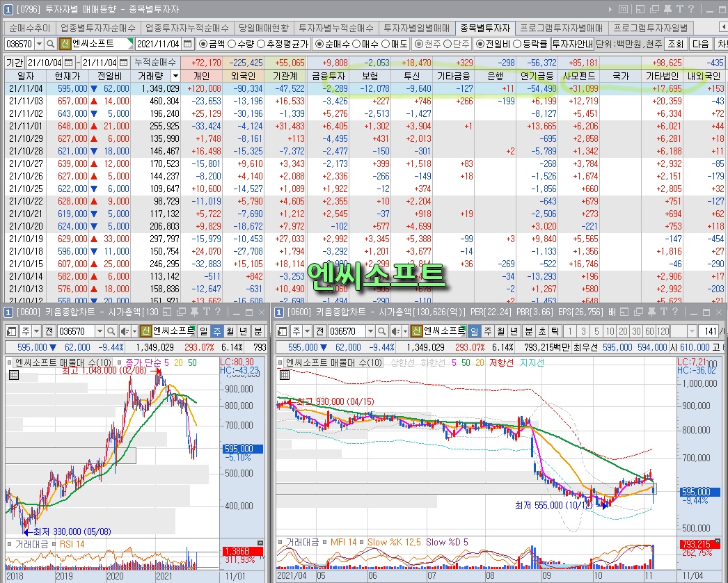Switch to the 투자자별일별매매 tab
This screenshot has height=583, width=728.
point(416,28)
